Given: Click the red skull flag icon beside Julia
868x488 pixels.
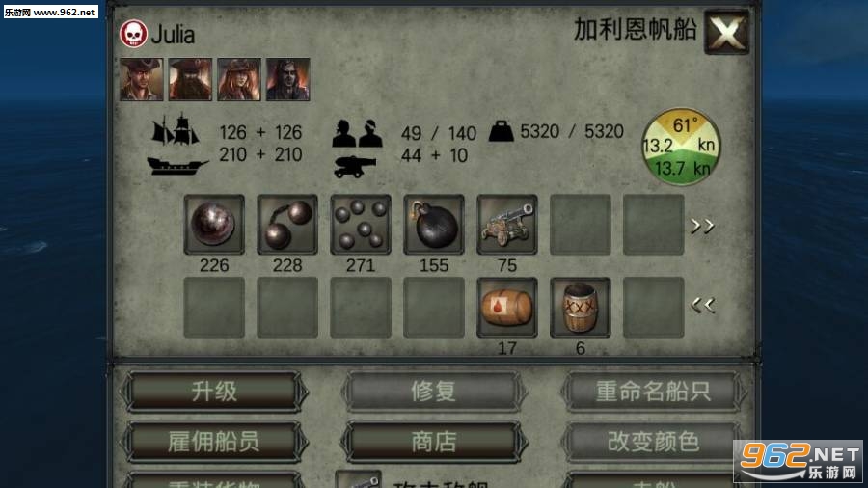Looking at the screenshot, I should pos(133,34).
